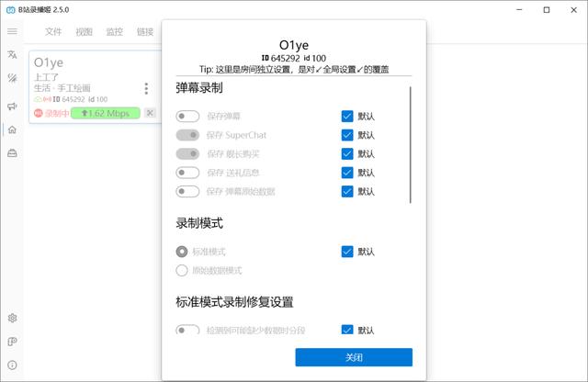
Task: Open the about info sidebar icon
Action: click(12, 365)
